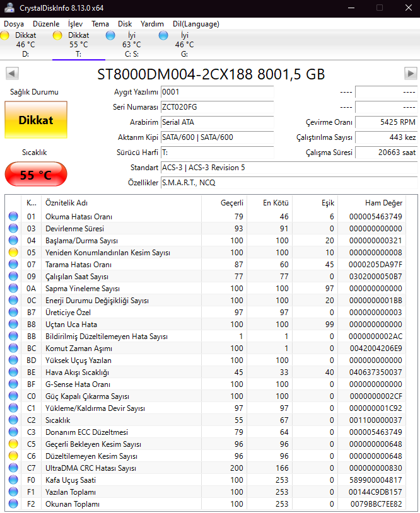
Task: Click the En Kötü column header
Action: point(269,203)
